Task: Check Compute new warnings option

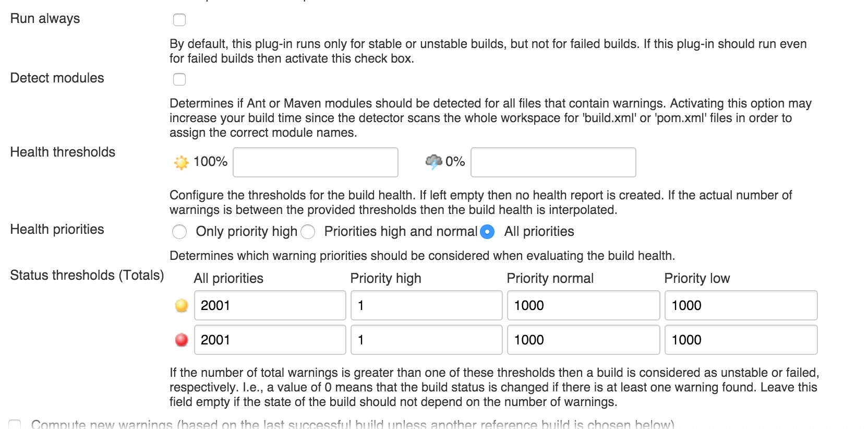Action: coord(15,425)
